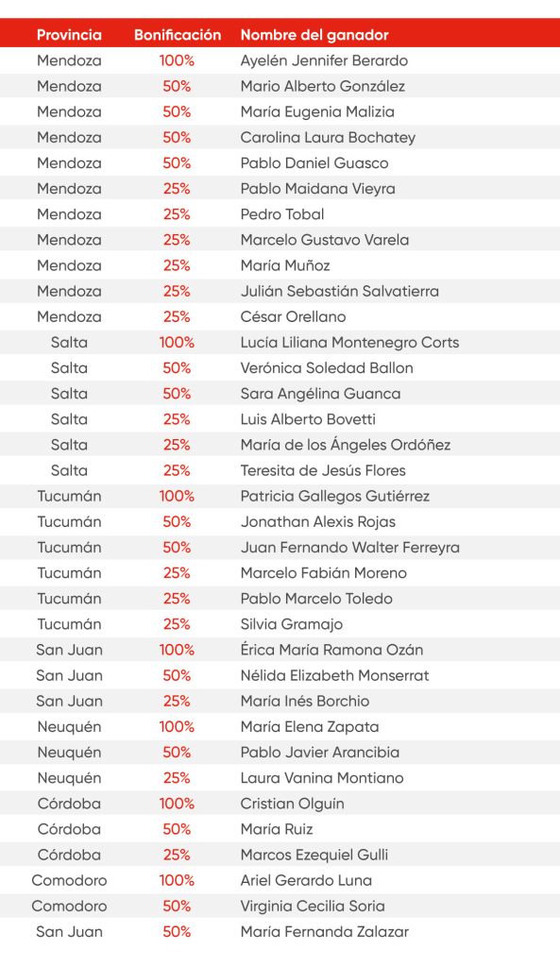This screenshot has width=560, height=967.
Task: Select Cristian Olguín in Córdoba
Action: pos(293,804)
